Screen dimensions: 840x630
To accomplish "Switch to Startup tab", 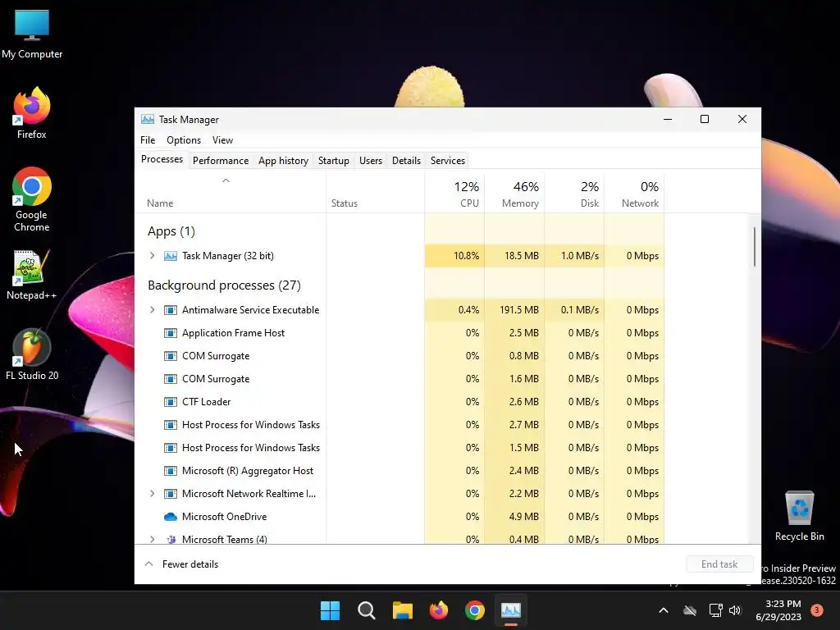I will coord(334,161).
